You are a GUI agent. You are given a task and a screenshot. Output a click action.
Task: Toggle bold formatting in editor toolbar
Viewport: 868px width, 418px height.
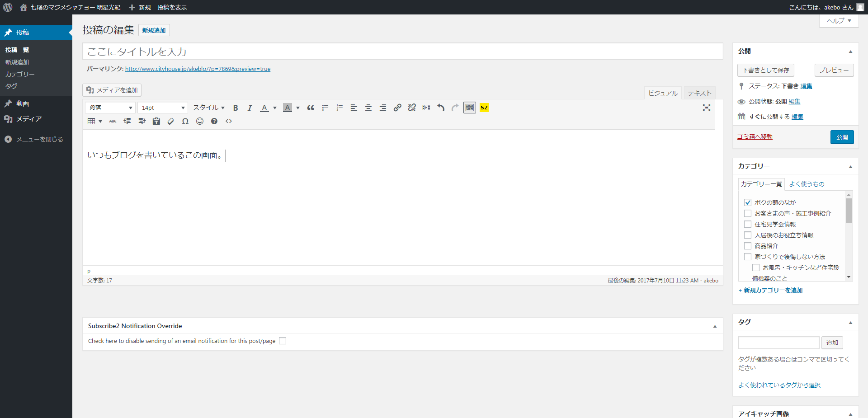[x=236, y=108]
